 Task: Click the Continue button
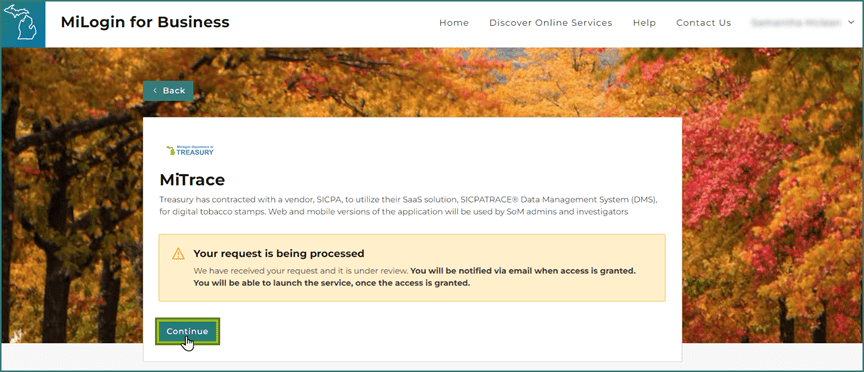(187, 331)
